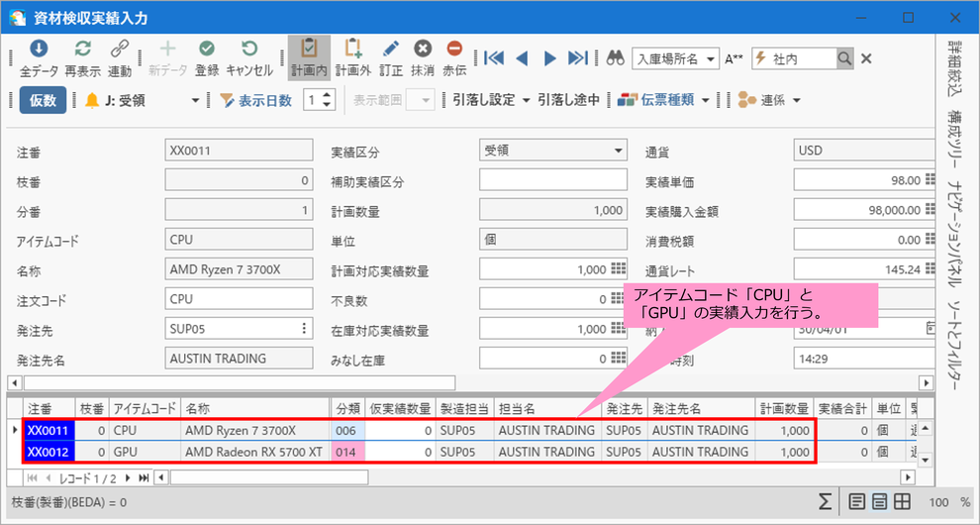Screen dimensions: 980x525
Task: Click the 抹消 delete icon
Action: coord(423,50)
